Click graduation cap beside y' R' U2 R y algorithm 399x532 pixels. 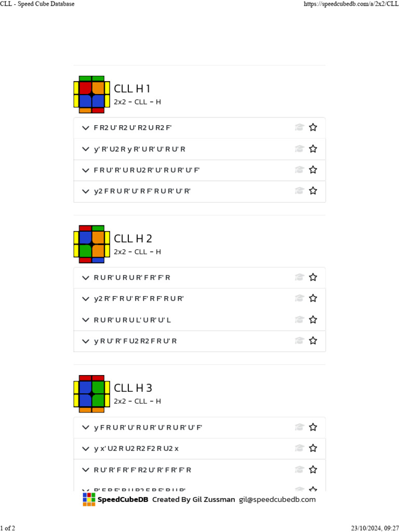[299, 149]
